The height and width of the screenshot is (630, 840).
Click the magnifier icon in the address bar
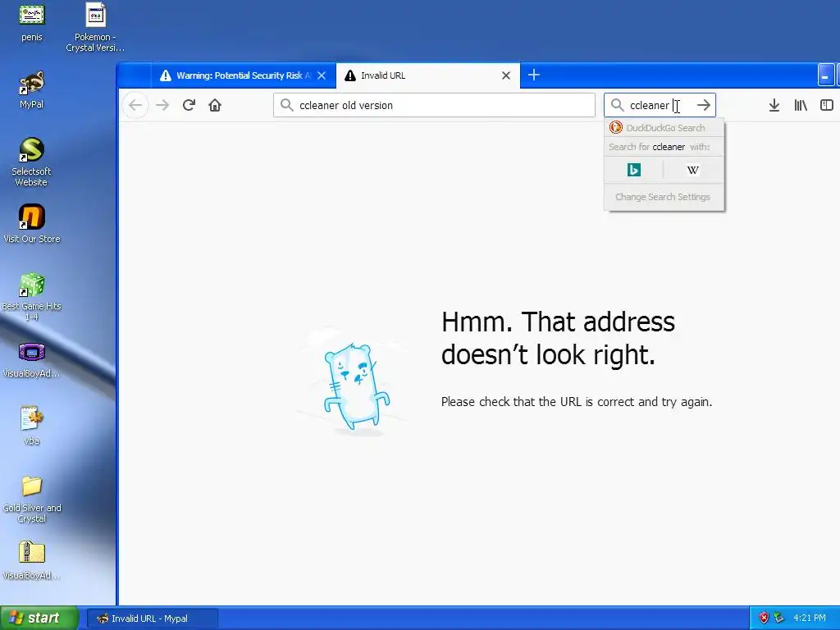point(286,105)
